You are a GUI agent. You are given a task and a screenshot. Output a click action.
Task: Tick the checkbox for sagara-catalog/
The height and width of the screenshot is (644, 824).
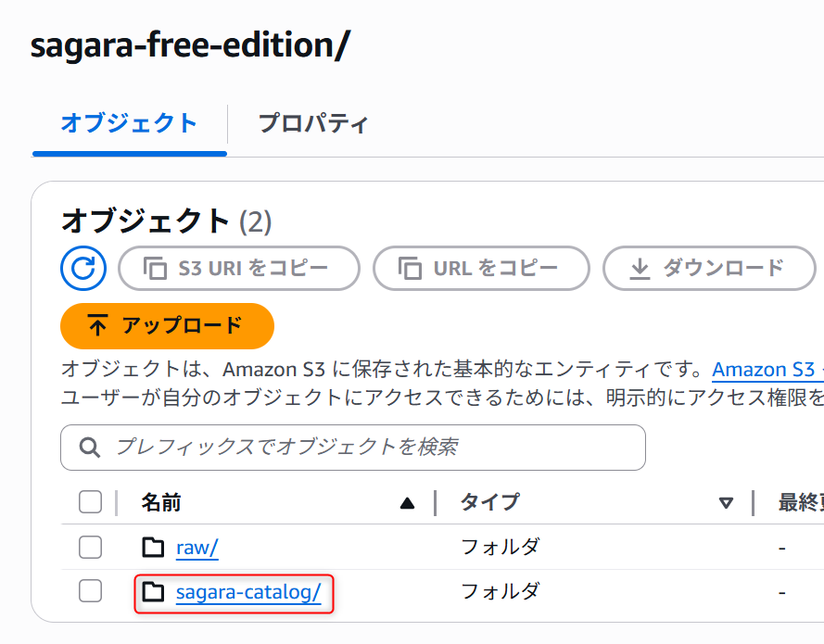coord(91,591)
